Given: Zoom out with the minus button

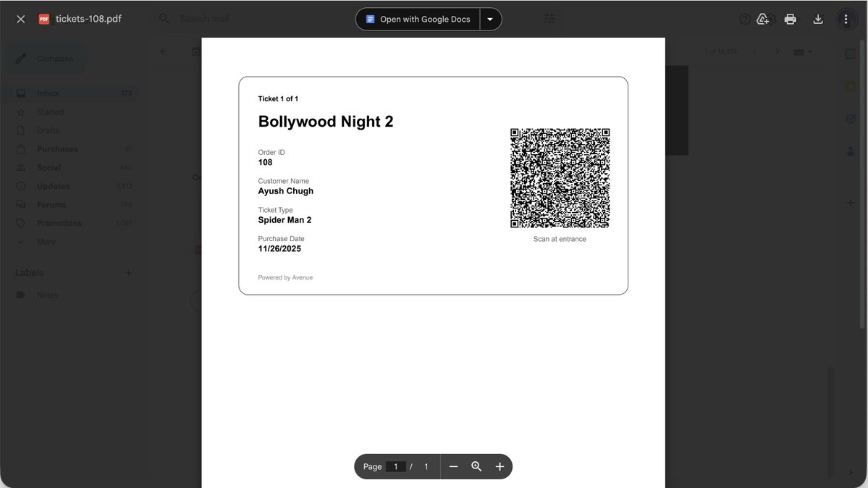Looking at the screenshot, I should pyautogui.click(x=453, y=466).
